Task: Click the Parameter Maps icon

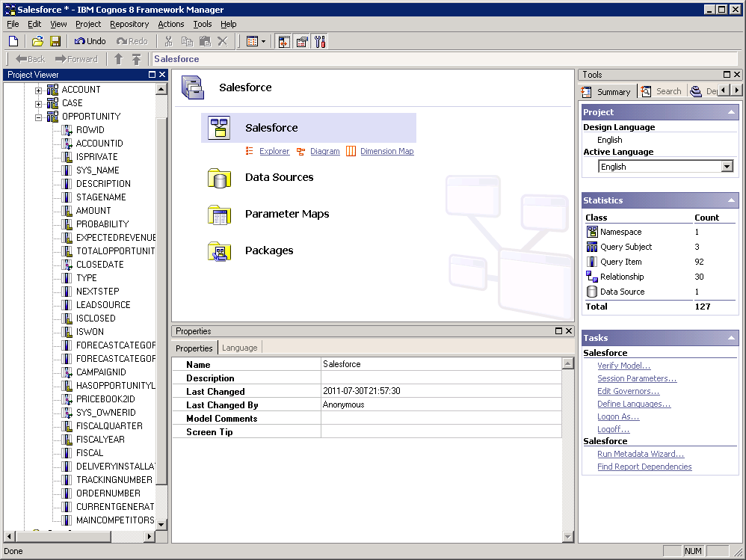Action: 220,215
